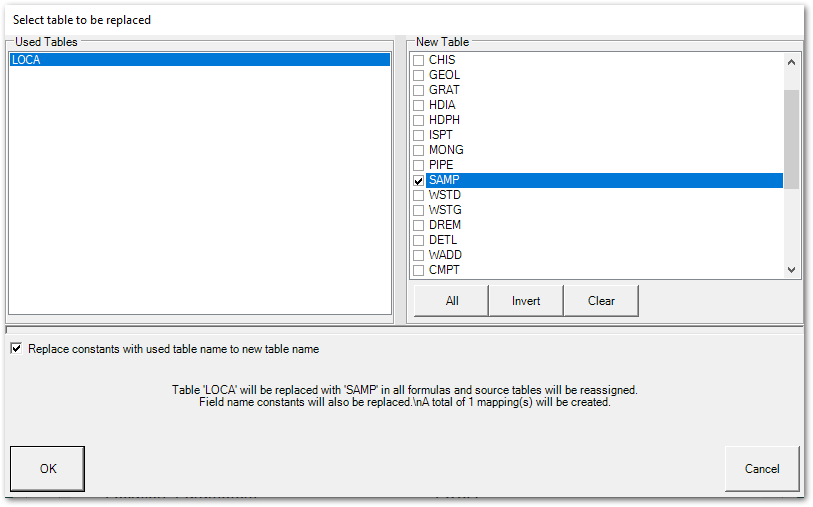Image resolution: width=813 pixels, height=507 pixels.
Task: Check the WSTG table checkbox
Action: coord(418,210)
